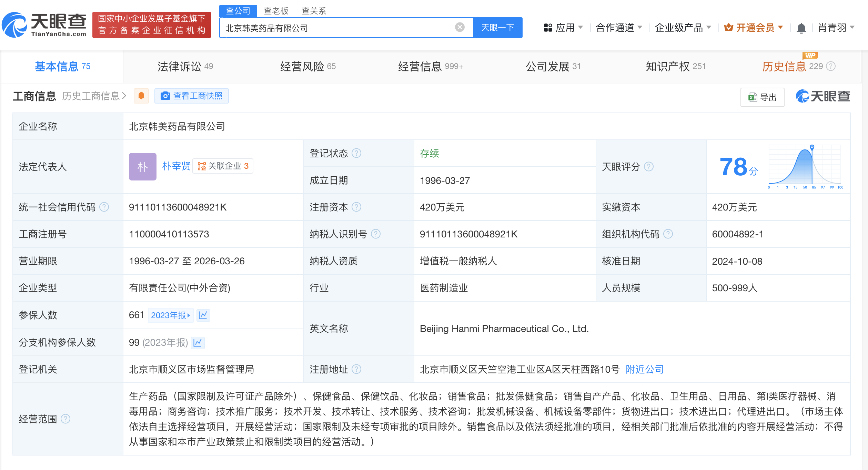868x470 pixels.
Task: Open 历史工商信息 link
Action: tap(94, 96)
